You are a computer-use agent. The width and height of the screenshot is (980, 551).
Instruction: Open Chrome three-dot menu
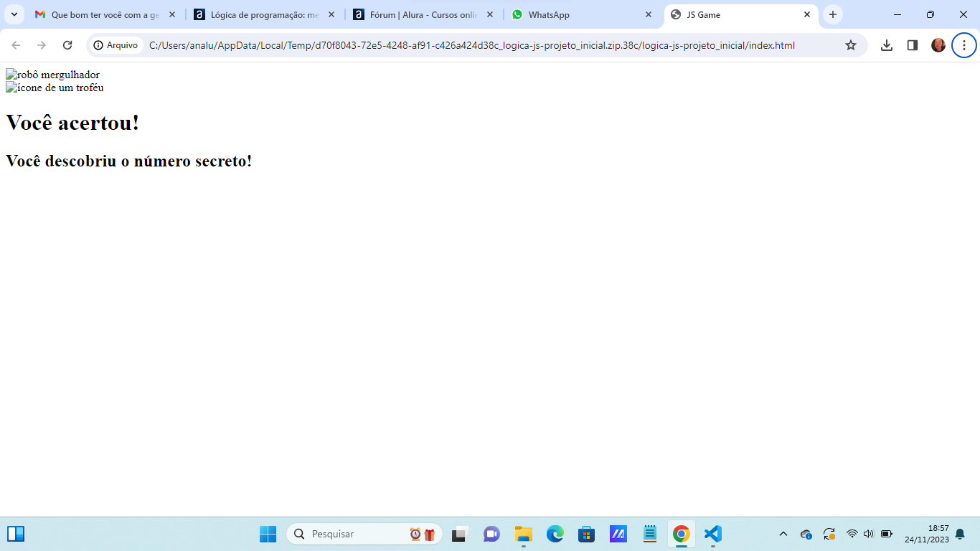click(964, 45)
